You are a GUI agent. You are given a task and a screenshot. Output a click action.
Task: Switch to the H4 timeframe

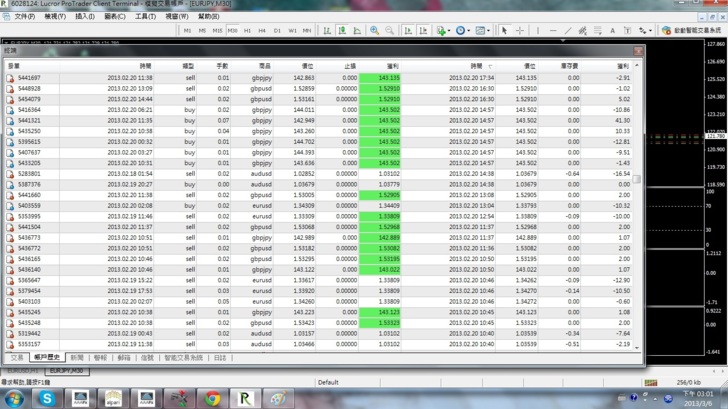point(263,31)
